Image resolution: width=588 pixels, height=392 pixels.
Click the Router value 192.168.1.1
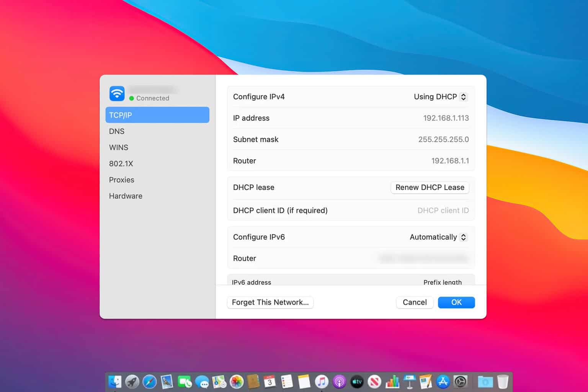tap(450, 161)
